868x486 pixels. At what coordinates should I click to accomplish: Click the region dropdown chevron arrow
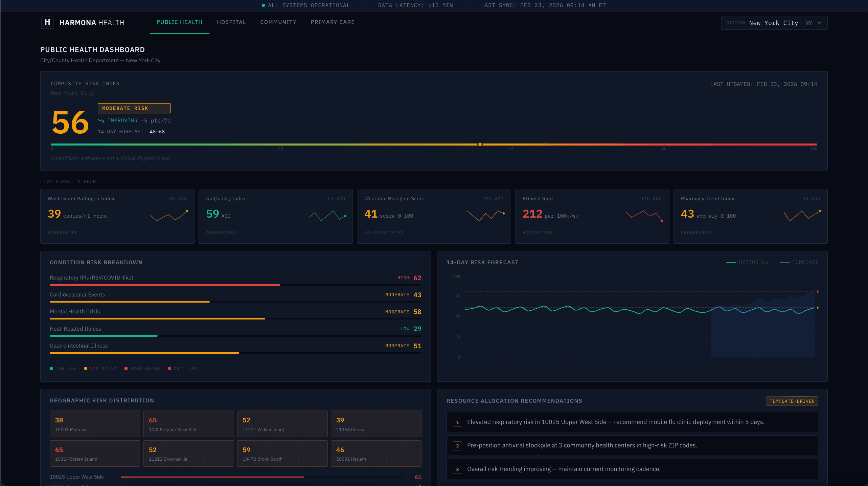point(819,23)
